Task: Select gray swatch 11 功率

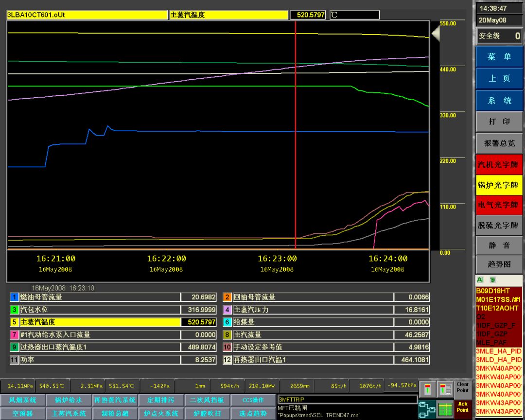Action: click(15, 360)
